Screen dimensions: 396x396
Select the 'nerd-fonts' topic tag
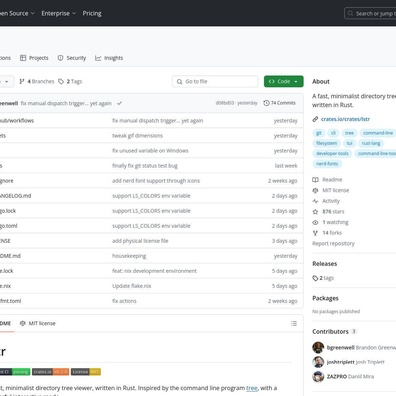coord(327,164)
